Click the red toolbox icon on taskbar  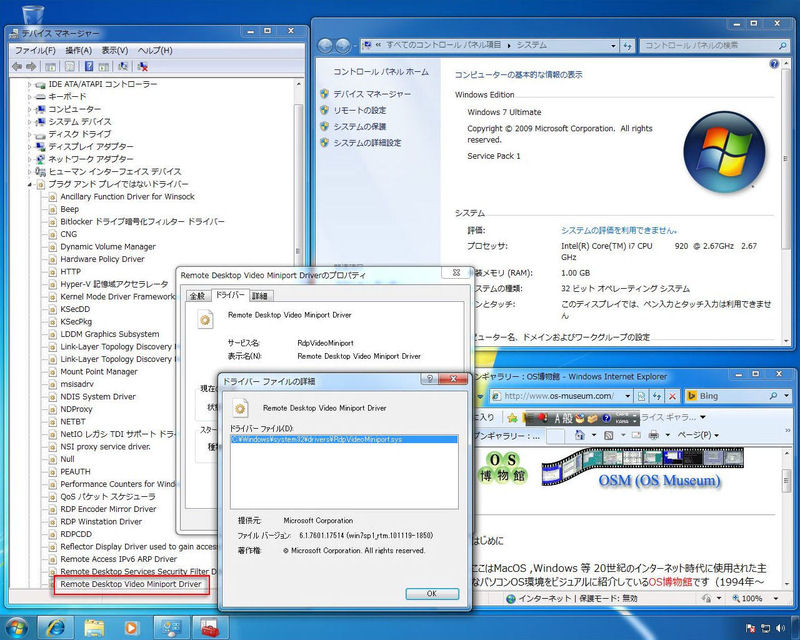pos(209,627)
